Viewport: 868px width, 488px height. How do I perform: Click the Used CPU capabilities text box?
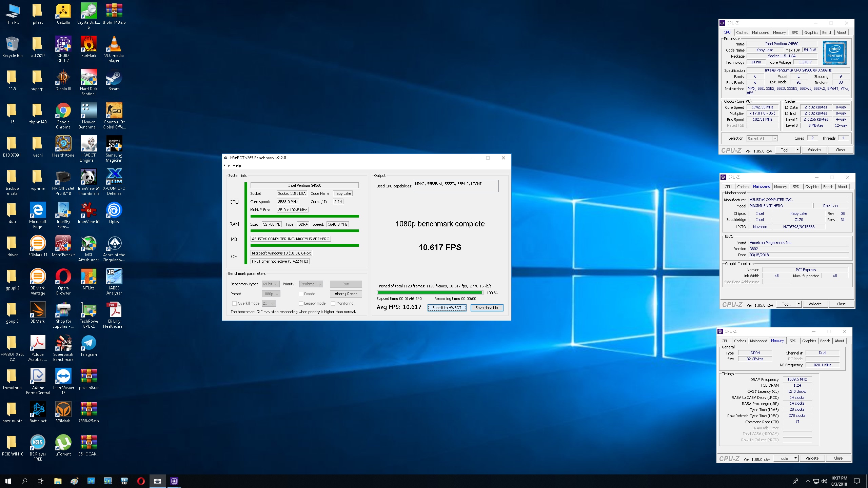(x=456, y=186)
